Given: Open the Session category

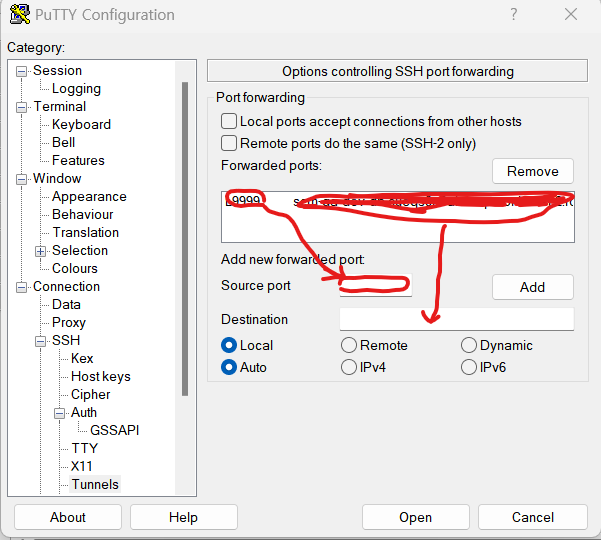Looking at the screenshot, I should [57, 71].
